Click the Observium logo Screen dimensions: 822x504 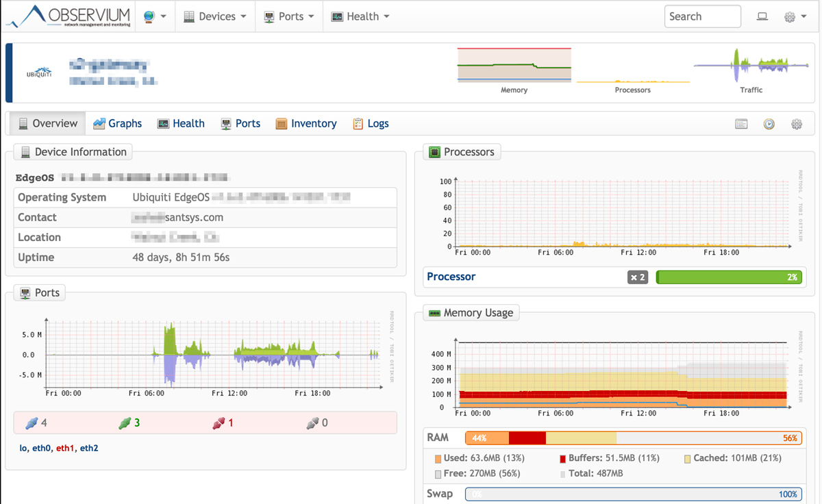click(x=68, y=16)
